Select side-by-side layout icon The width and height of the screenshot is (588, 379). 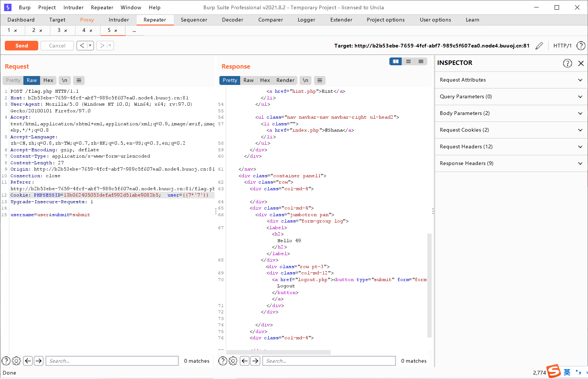pyautogui.click(x=396, y=61)
